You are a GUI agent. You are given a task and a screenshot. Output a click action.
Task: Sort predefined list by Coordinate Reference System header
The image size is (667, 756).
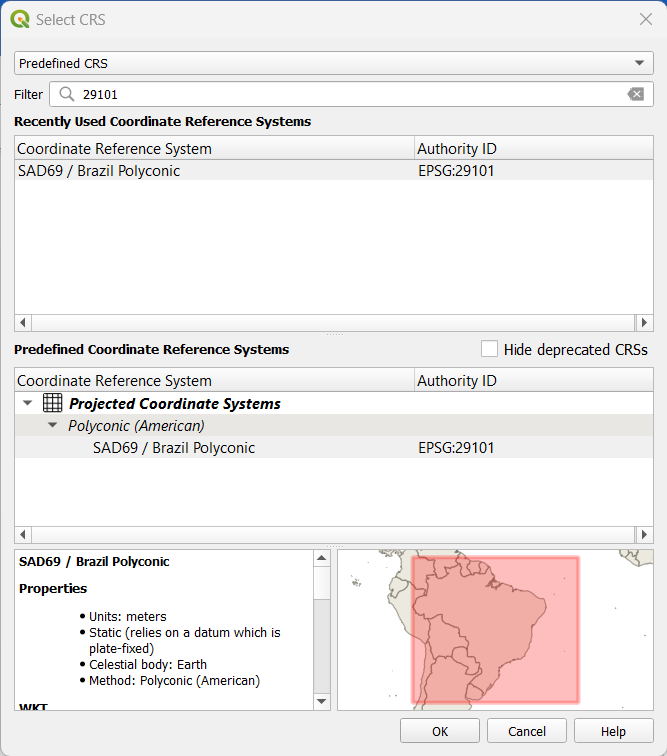[x=114, y=381]
